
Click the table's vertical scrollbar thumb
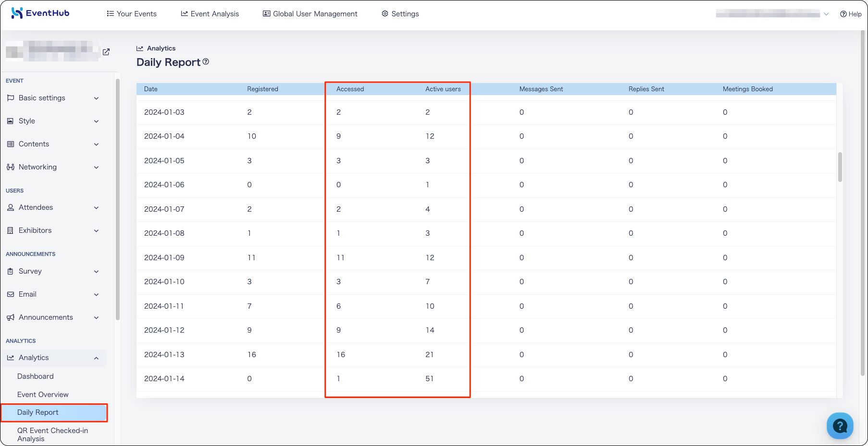click(x=840, y=167)
